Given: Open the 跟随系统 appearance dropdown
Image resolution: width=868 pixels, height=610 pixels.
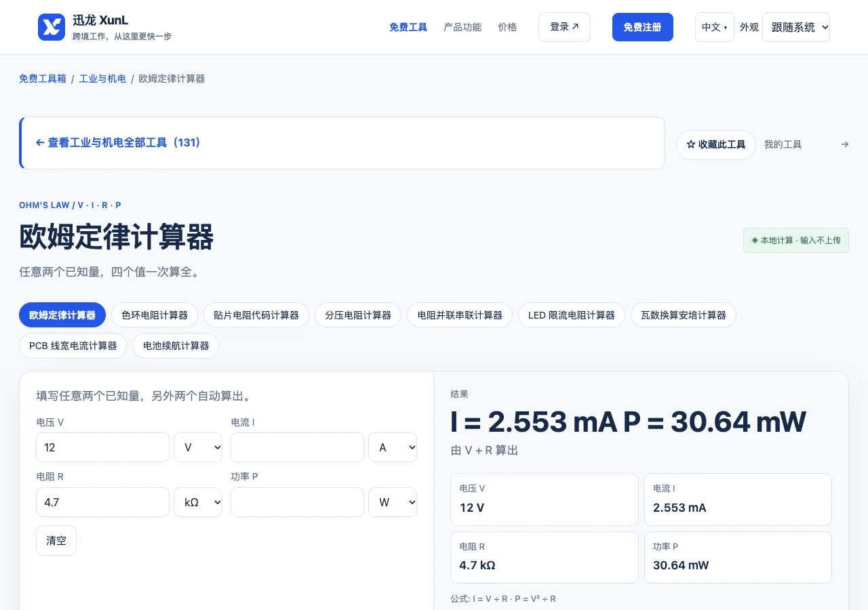Looking at the screenshot, I should pyautogui.click(x=796, y=27).
